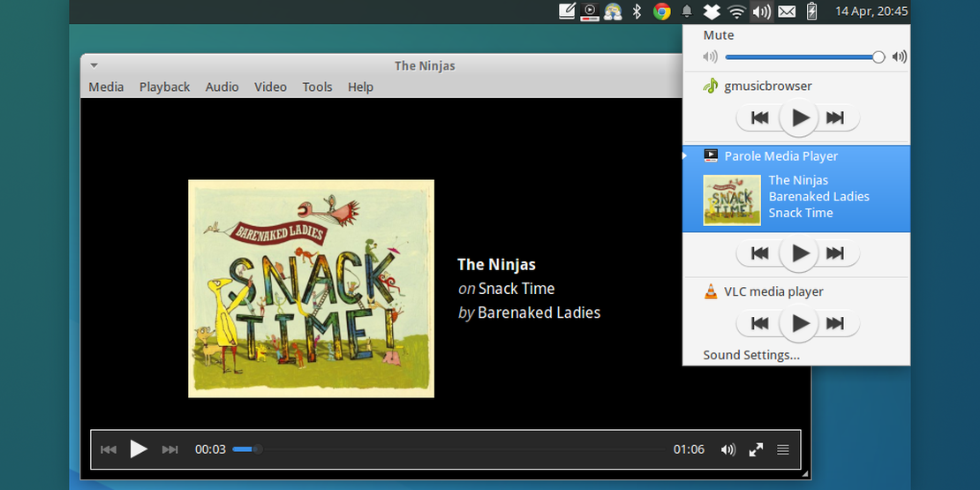The height and width of the screenshot is (490, 980).
Task: Open the Wi-Fi network indicator
Action: [737, 11]
